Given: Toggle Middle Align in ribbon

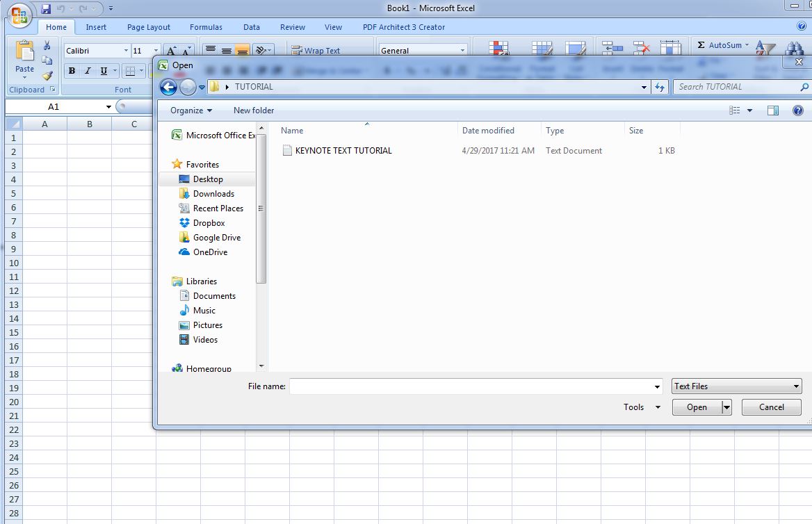Looking at the screenshot, I should (x=227, y=50).
